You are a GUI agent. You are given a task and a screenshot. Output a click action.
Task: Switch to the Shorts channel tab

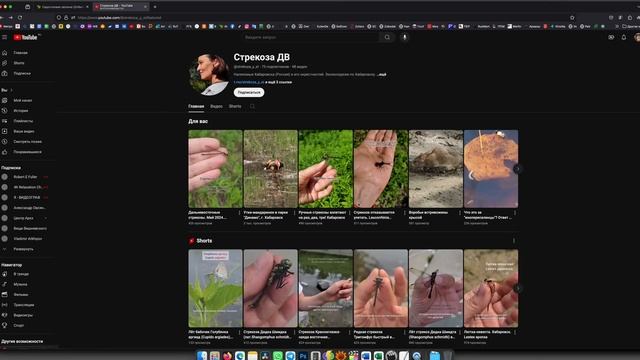(x=235, y=107)
